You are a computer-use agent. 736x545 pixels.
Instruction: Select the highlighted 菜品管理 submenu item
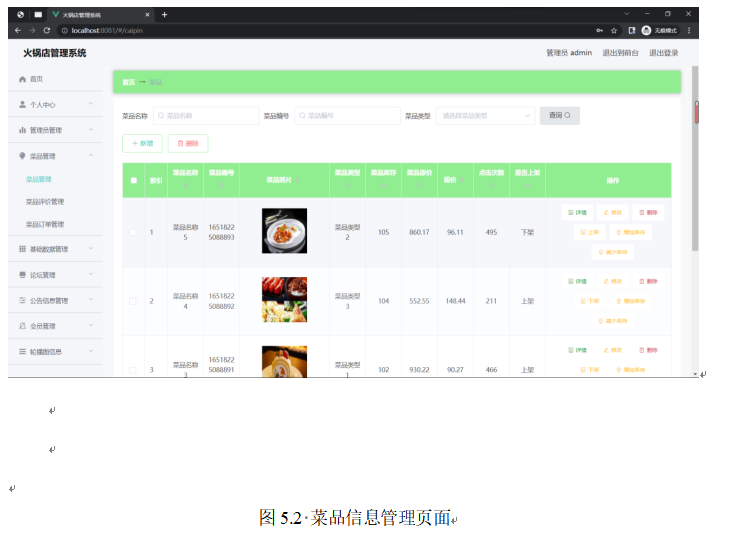pos(38,179)
